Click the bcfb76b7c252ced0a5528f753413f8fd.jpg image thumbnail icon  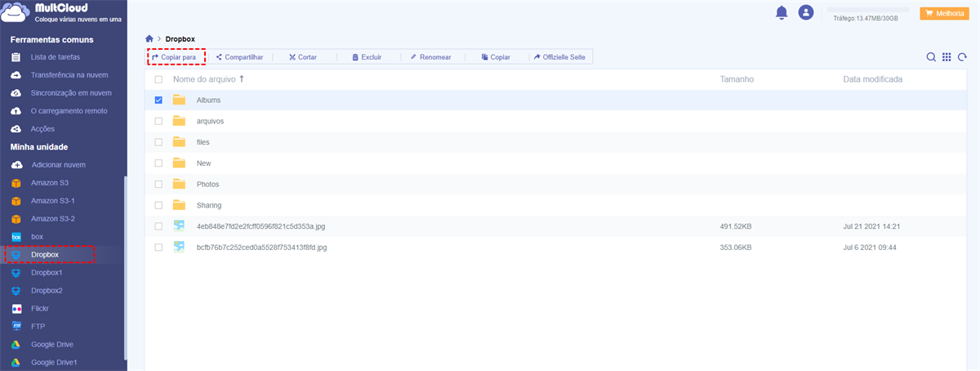click(179, 247)
